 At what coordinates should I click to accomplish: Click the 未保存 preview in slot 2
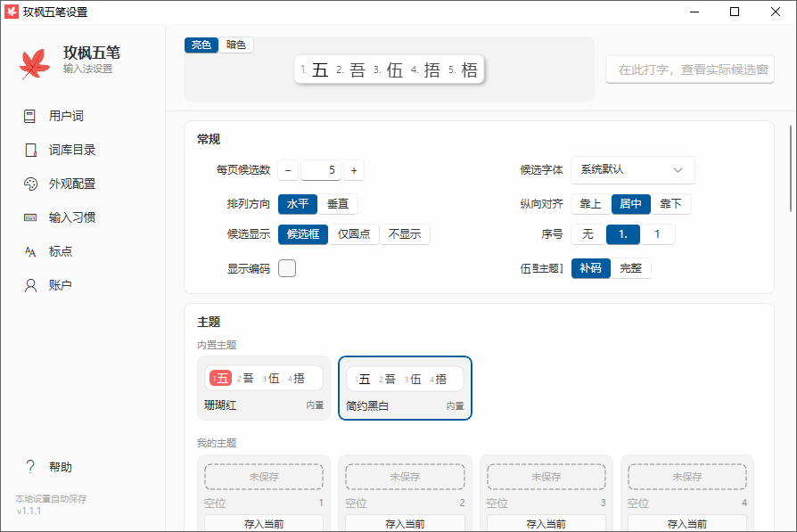[405, 477]
